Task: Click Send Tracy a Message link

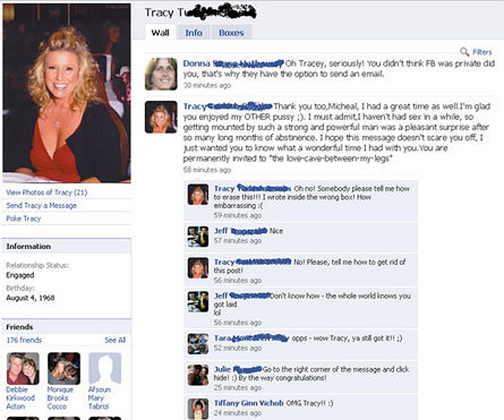Action: (41, 205)
